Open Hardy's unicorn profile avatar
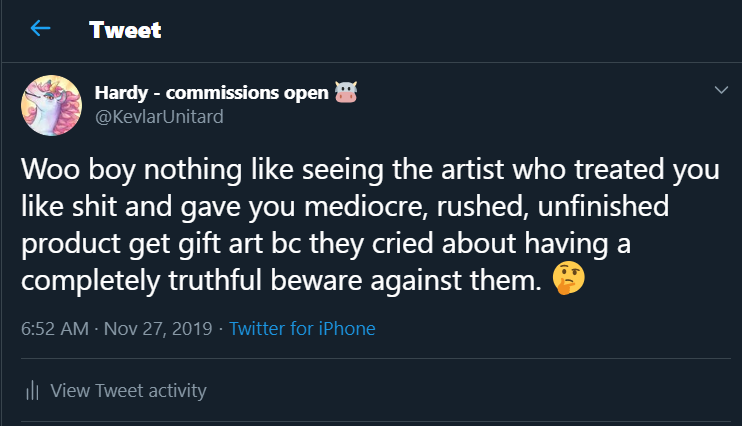The image size is (742, 426). tap(51, 106)
